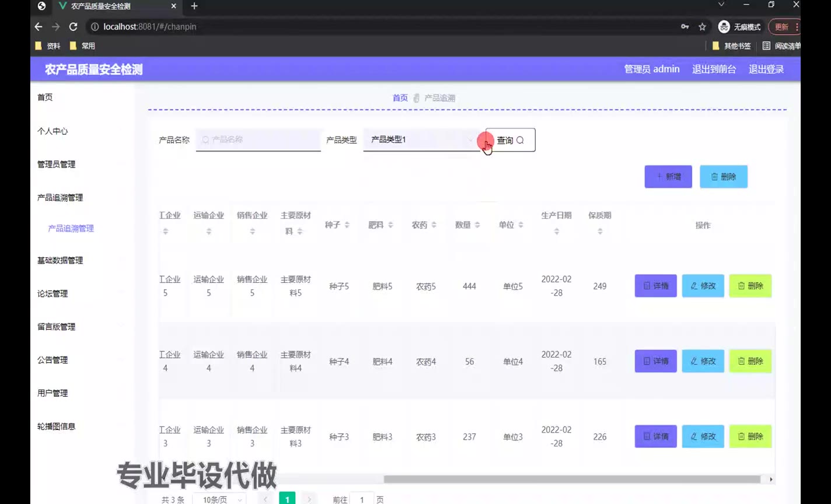The image size is (831, 504).
Task: Sort by 保质期 using its sort arrows
Action: pos(600,232)
